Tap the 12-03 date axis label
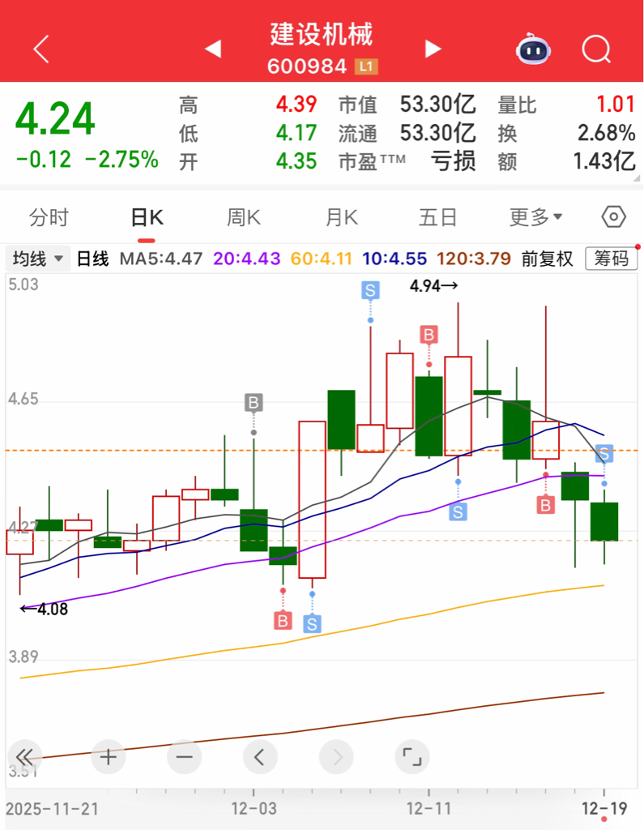 point(254,809)
